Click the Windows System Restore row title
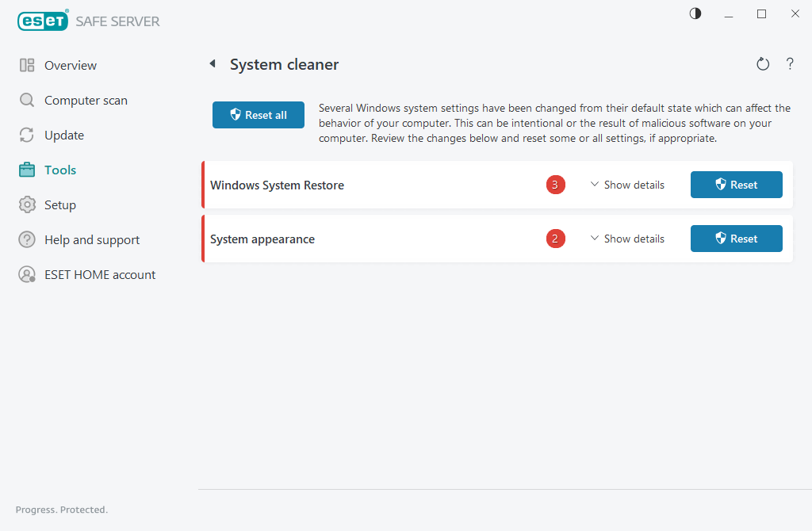 click(277, 185)
